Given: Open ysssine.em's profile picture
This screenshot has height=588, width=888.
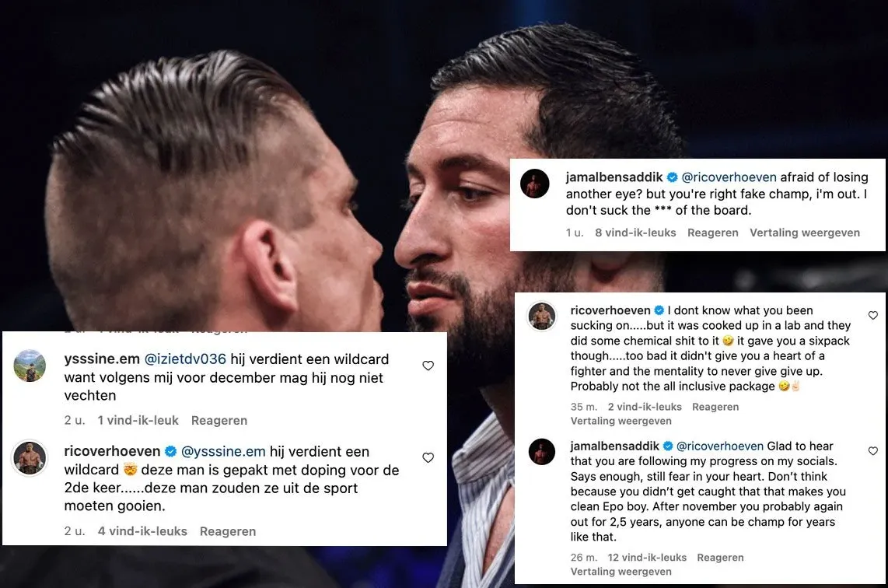Looking at the screenshot, I should 30,366.
